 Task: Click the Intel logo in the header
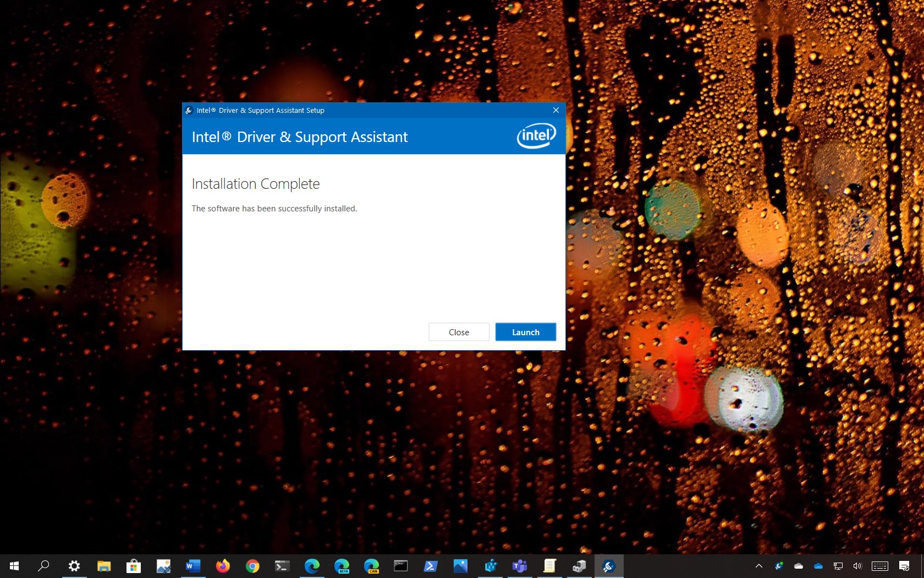(536, 135)
